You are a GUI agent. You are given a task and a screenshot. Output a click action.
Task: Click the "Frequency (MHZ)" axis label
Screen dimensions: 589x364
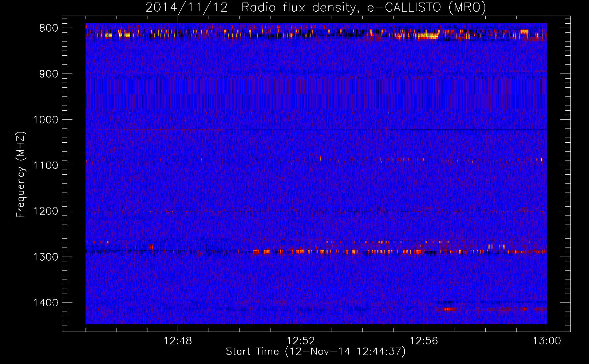[x=21, y=174]
